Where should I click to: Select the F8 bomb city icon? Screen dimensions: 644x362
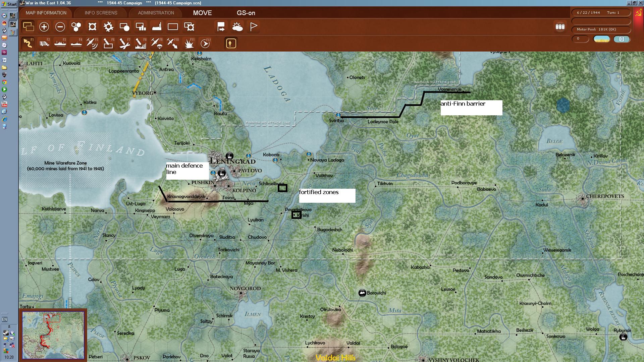(x=141, y=44)
